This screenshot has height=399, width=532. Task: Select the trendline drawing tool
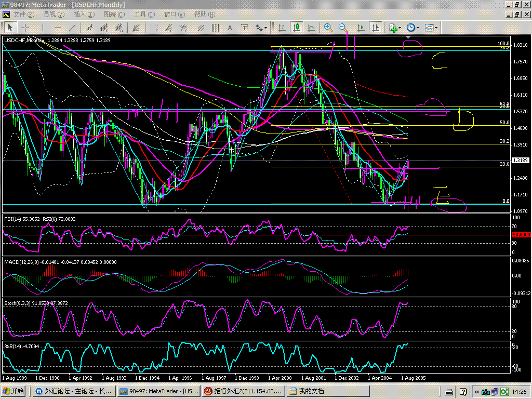pyautogui.click(x=72, y=28)
